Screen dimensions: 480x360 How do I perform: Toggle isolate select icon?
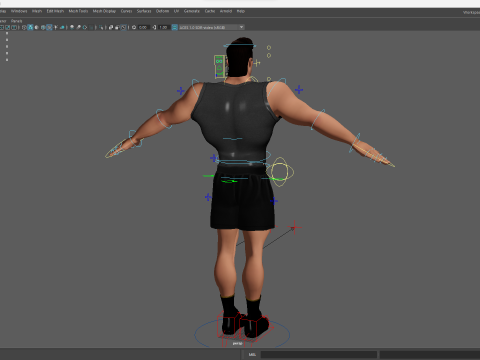[101, 27]
